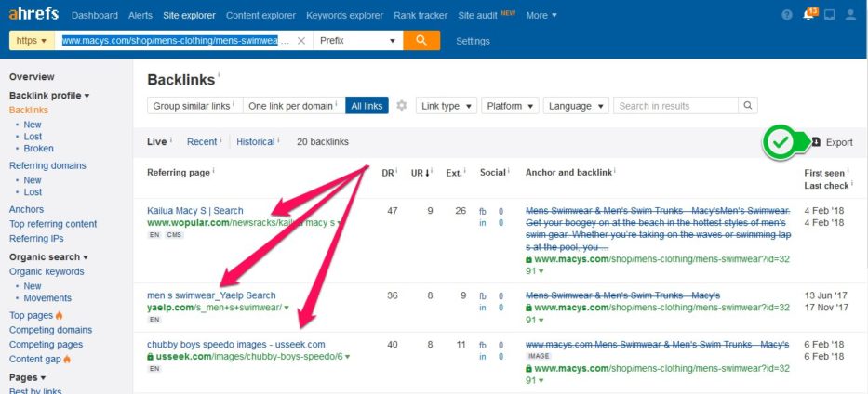This screenshot has height=394, width=868.
Task: Expand the Pages sidebar section
Action: coord(27,377)
